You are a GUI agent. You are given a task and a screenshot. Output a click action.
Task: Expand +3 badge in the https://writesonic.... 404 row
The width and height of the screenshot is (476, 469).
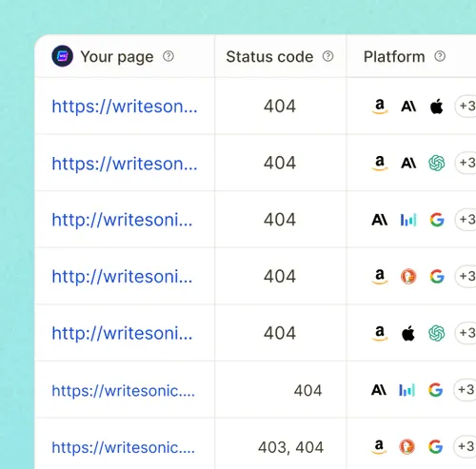pos(465,390)
